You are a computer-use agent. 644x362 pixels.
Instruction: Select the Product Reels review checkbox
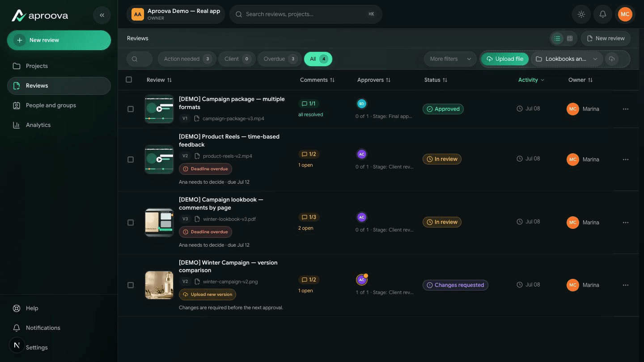(x=131, y=160)
